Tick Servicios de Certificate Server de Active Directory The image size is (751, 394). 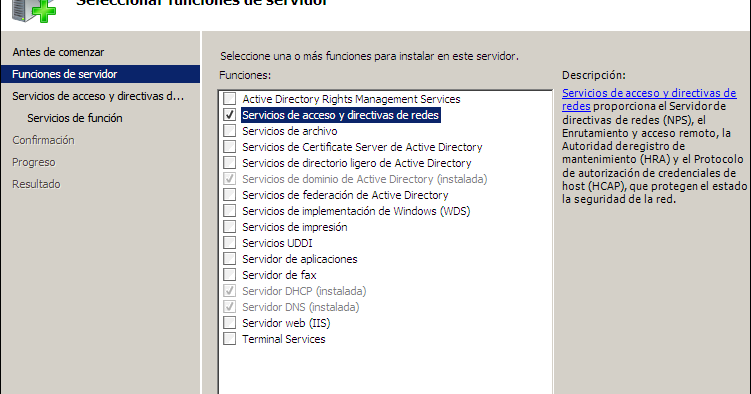click(x=229, y=146)
